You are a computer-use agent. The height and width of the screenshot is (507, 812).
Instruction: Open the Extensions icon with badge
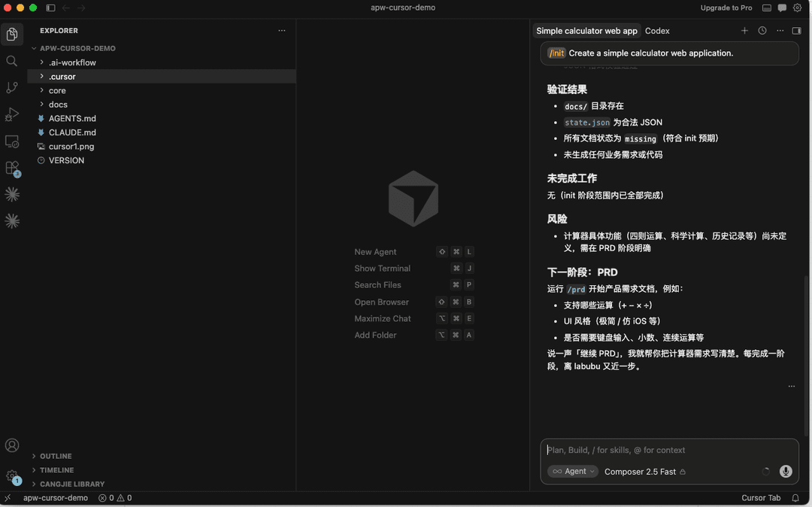12,168
